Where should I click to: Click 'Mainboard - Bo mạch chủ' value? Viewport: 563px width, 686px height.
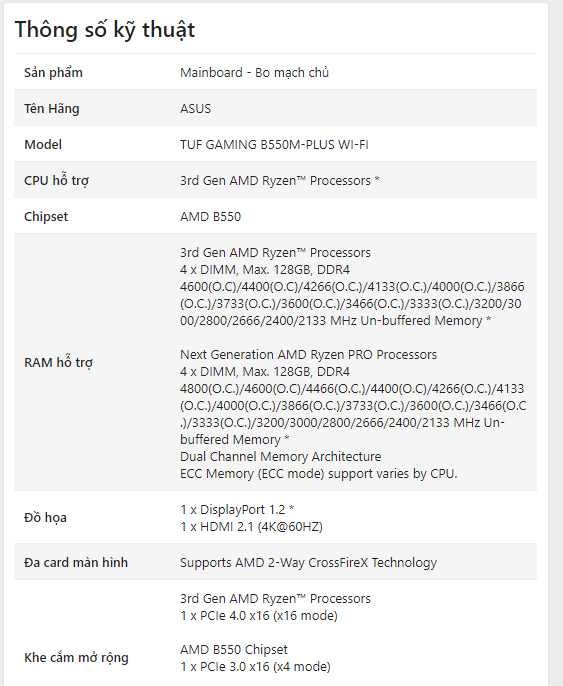(x=254, y=73)
